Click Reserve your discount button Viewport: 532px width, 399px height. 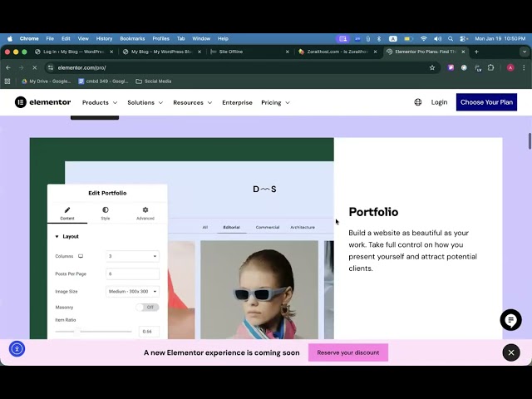point(348,352)
